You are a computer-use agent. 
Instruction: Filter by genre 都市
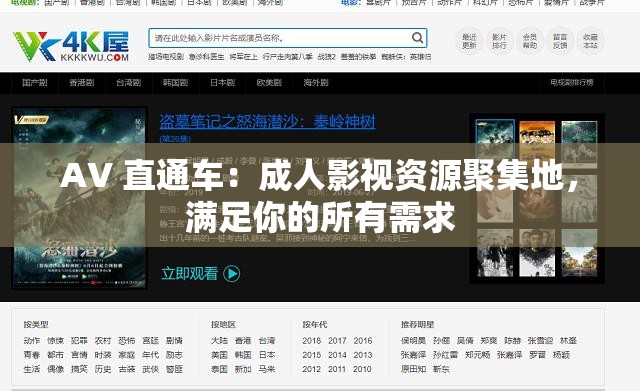coord(56,355)
